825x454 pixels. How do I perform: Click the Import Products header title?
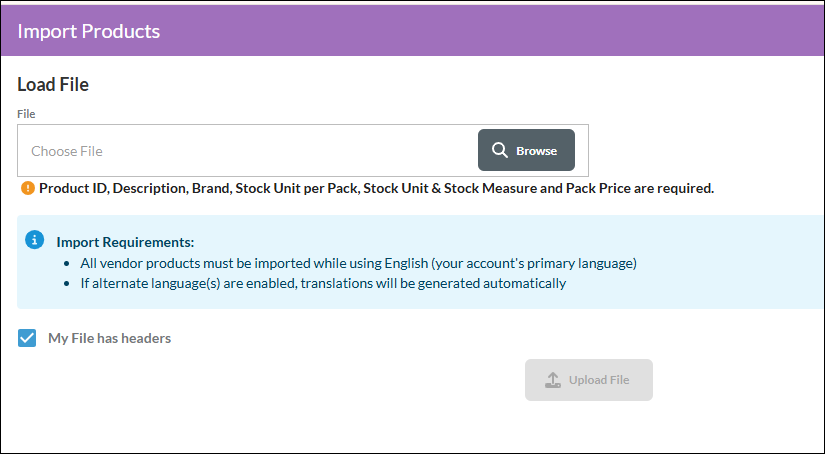point(88,31)
